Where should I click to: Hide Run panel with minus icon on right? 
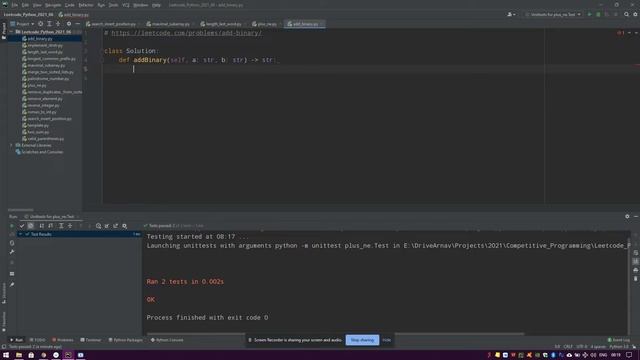636,216
